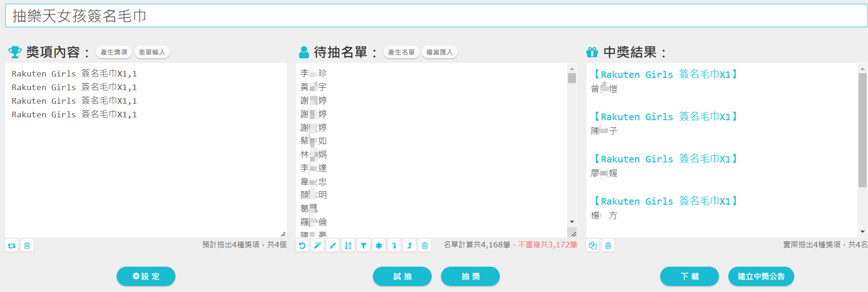868x292 pixels.
Task: Click the title field 抽樂天女孩簽名毛巾
Action: (436, 15)
